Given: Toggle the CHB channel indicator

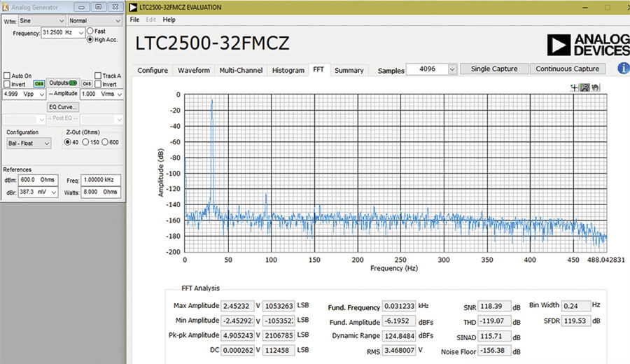Looking at the screenshot, I should 87,84.
